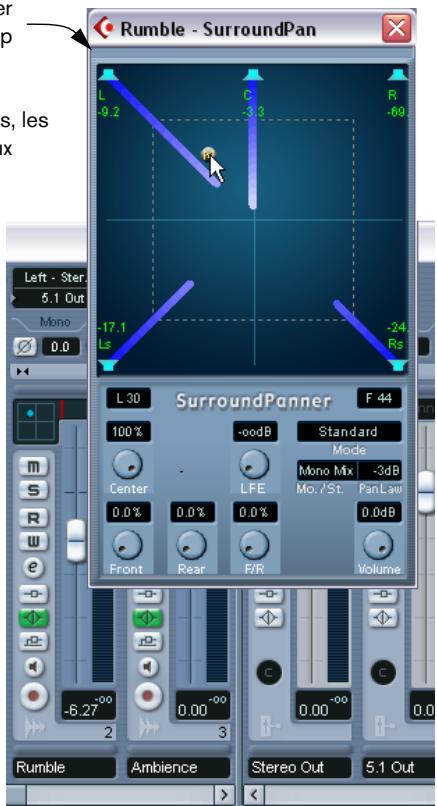The height and width of the screenshot is (806, 437).
Task: Click the C center speaker icon
Action: point(252,75)
